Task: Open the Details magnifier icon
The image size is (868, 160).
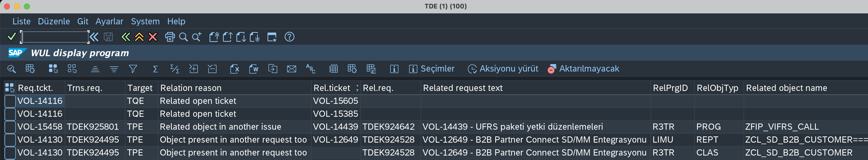Action: 11,69
